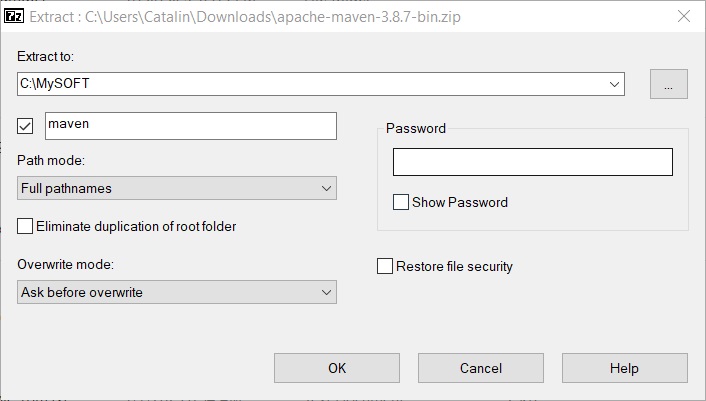
Task: Click into the maven folder name field
Action: (x=191, y=126)
